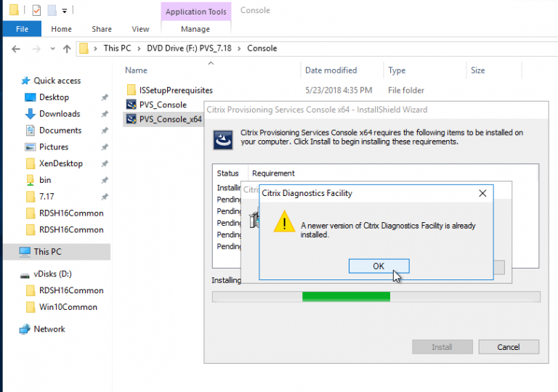Viewport: 558px width, 392px height.
Task: Click the green installation progress bar
Action: pyautogui.click(x=346, y=296)
